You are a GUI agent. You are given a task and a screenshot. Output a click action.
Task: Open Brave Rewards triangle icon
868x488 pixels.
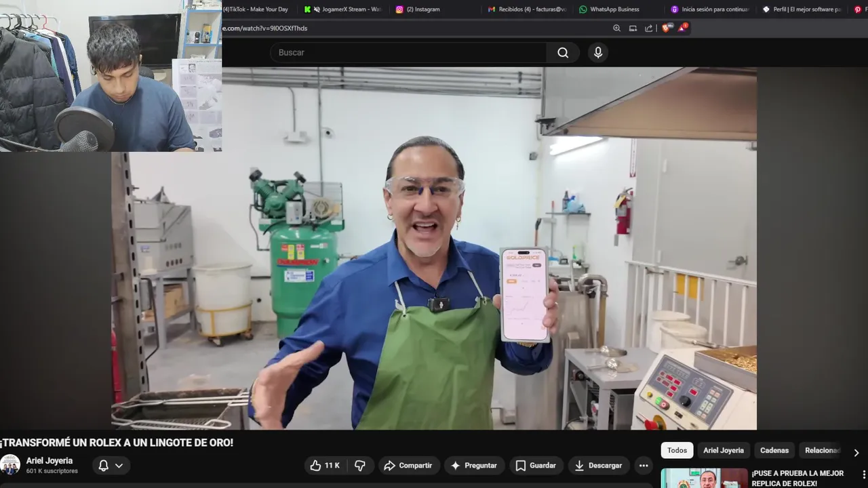(682, 28)
